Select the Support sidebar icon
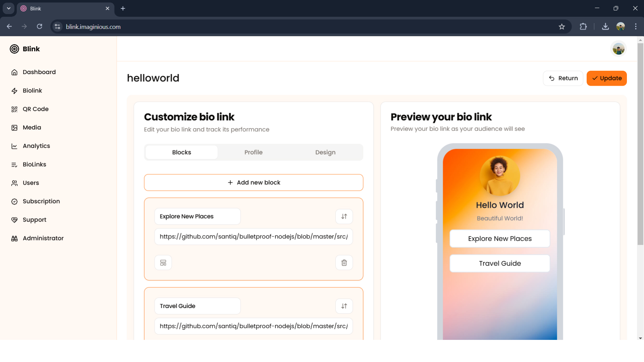 (15, 220)
